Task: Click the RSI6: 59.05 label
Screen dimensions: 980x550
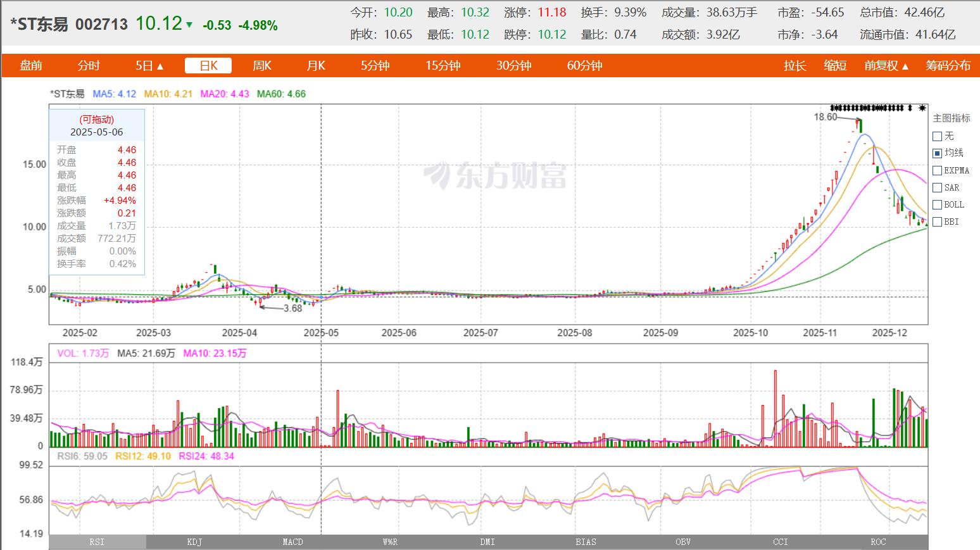Action: [x=82, y=456]
